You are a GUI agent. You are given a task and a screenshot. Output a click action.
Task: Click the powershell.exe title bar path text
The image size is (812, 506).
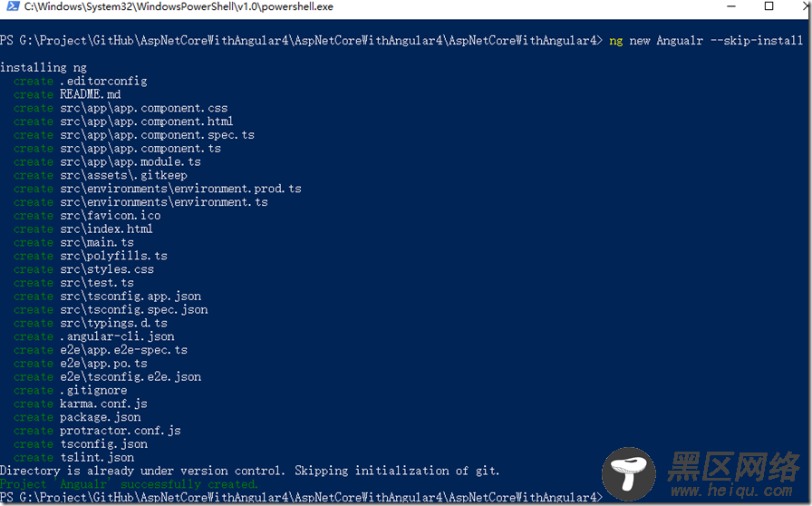pyautogui.click(x=179, y=6)
